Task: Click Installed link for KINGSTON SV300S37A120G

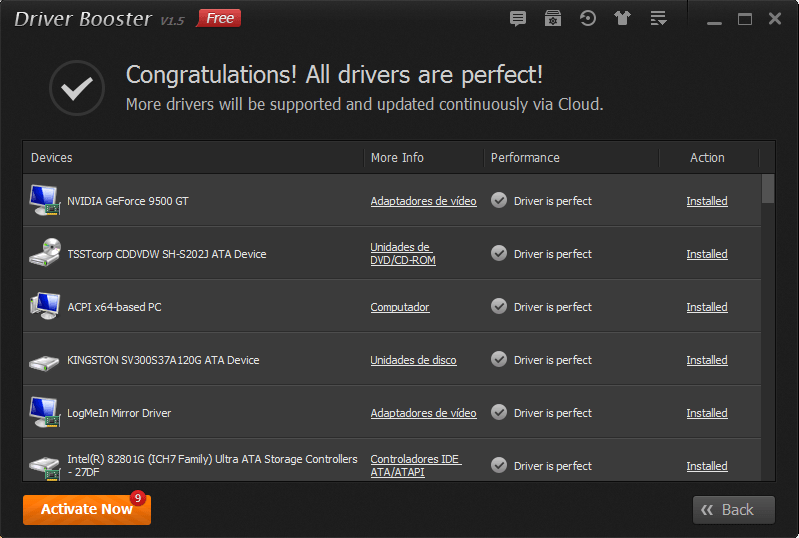Action: click(x=707, y=360)
